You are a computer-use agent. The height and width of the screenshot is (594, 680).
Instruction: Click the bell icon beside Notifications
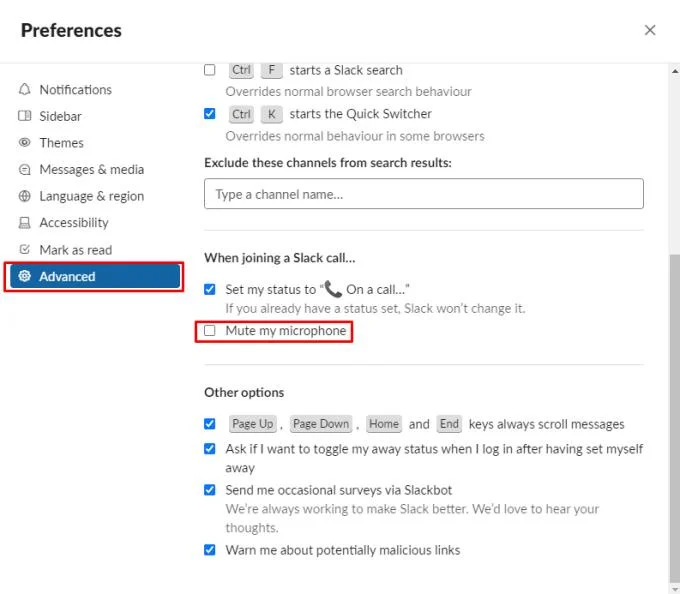(x=25, y=89)
